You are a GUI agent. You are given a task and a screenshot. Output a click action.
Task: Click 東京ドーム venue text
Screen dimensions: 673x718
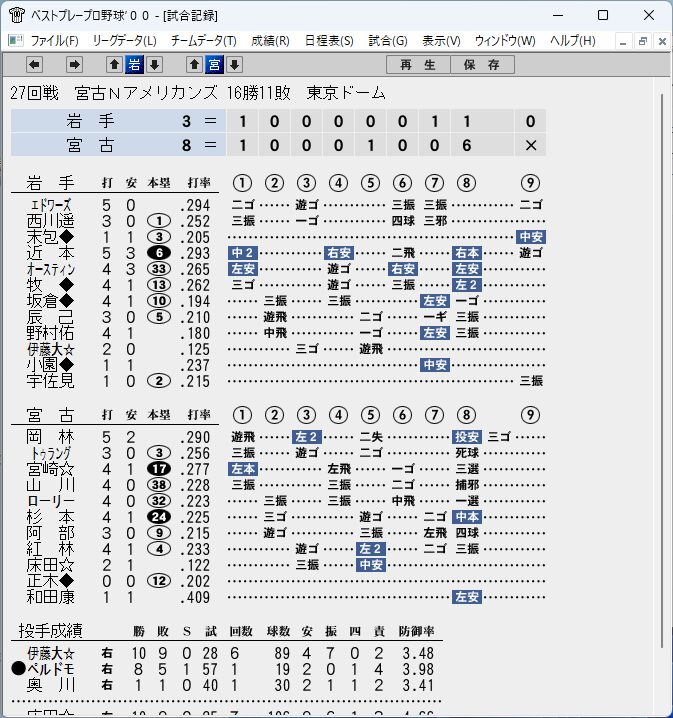pyautogui.click(x=346, y=93)
